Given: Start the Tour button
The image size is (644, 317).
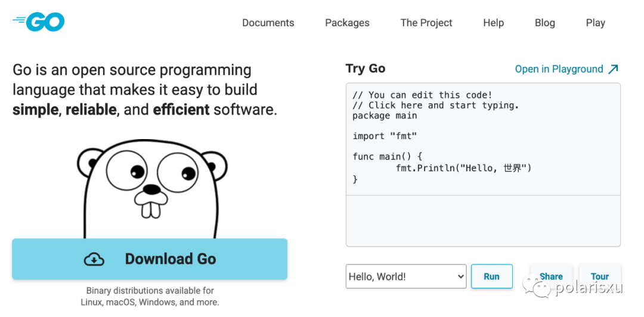Looking at the screenshot, I should coord(599,276).
